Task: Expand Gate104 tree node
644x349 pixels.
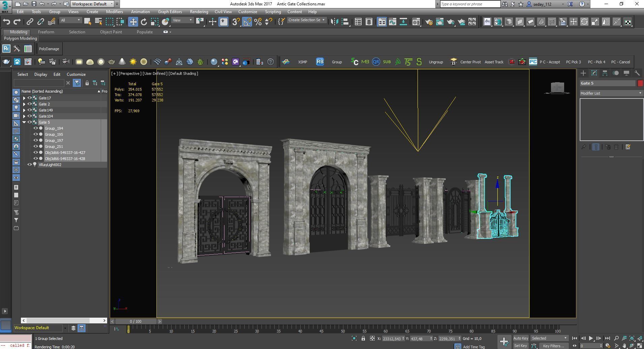Action: pyautogui.click(x=24, y=116)
